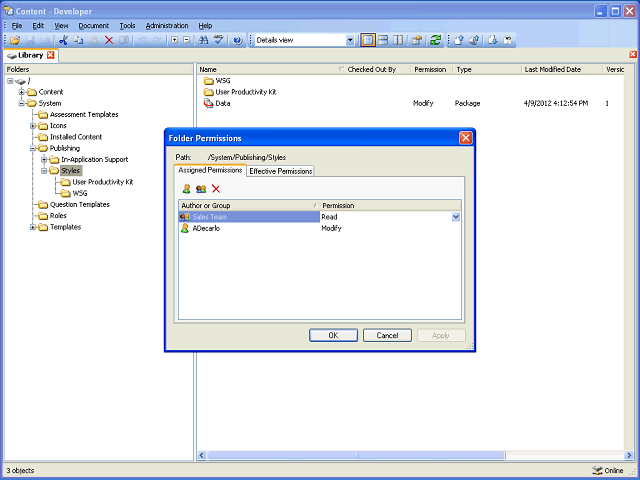Screen dimensions: 640x480
Task: Sort library by Name column header
Action: point(271,69)
